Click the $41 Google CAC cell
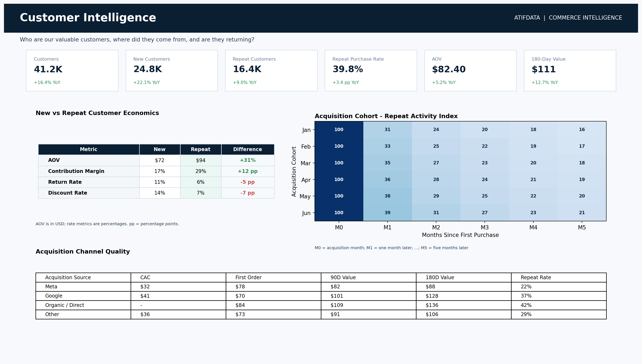Screen dimensions: 642x364 (178, 296)
